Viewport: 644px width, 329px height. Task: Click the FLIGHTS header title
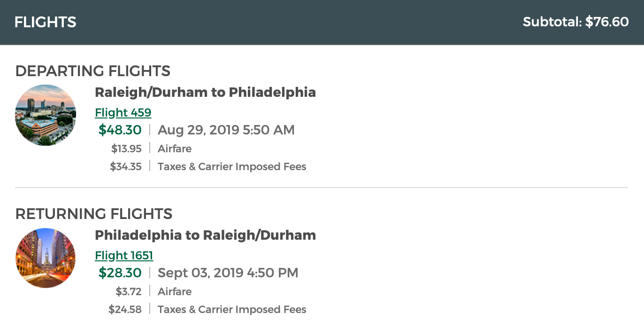tap(45, 22)
